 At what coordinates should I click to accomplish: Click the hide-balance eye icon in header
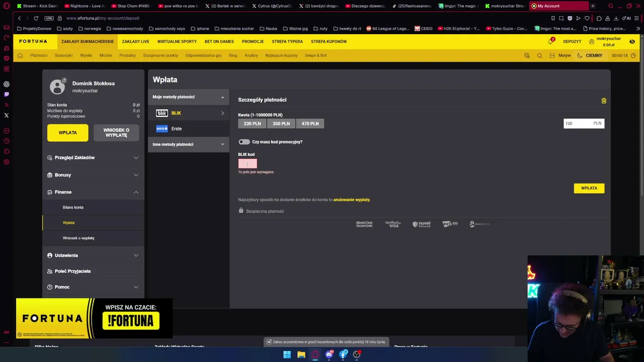(x=632, y=41)
